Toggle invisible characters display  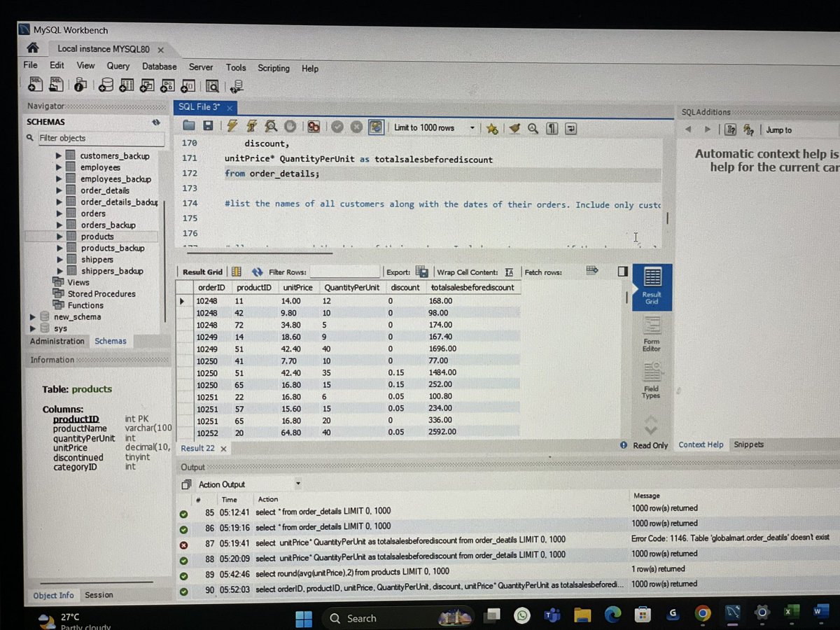tap(552, 129)
